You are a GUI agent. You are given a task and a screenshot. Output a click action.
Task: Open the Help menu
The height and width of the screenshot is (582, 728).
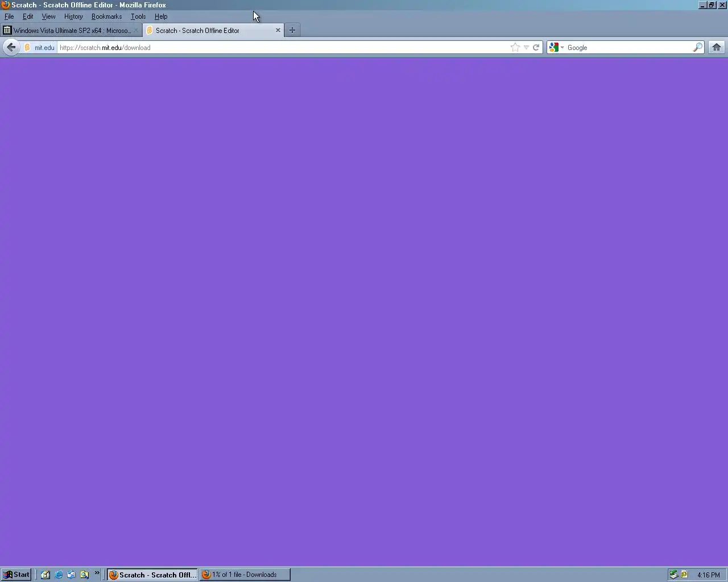pyautogui.click(x=161, y=16)
